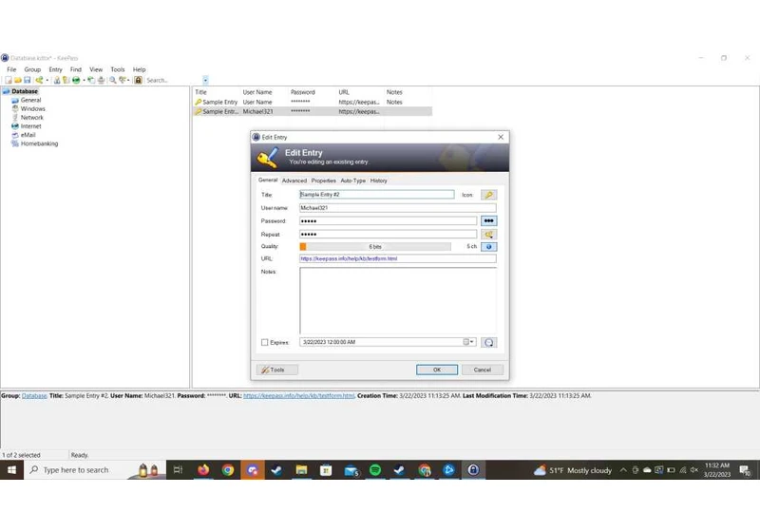Select the Database root tree node
Screen dimensions: 760x532
point(25,91)
